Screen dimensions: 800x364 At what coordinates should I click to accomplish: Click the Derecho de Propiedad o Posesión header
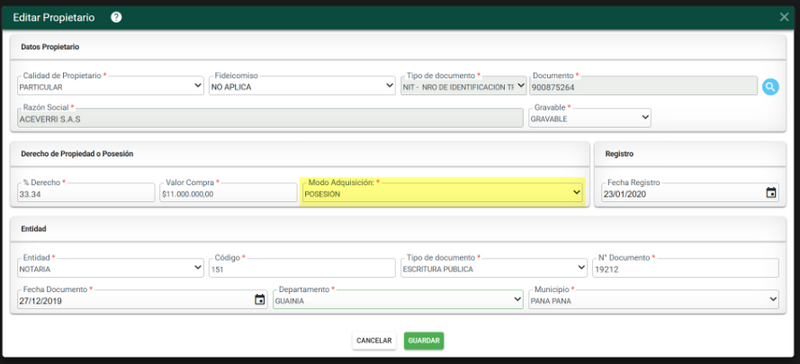click(77, 154)
